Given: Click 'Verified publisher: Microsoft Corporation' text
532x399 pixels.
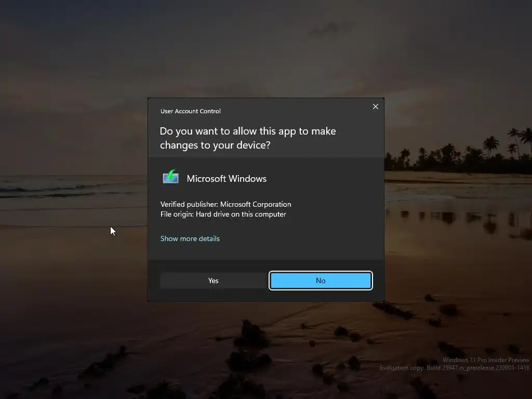Looking at the screenshot, I should [x=225, y=204].
